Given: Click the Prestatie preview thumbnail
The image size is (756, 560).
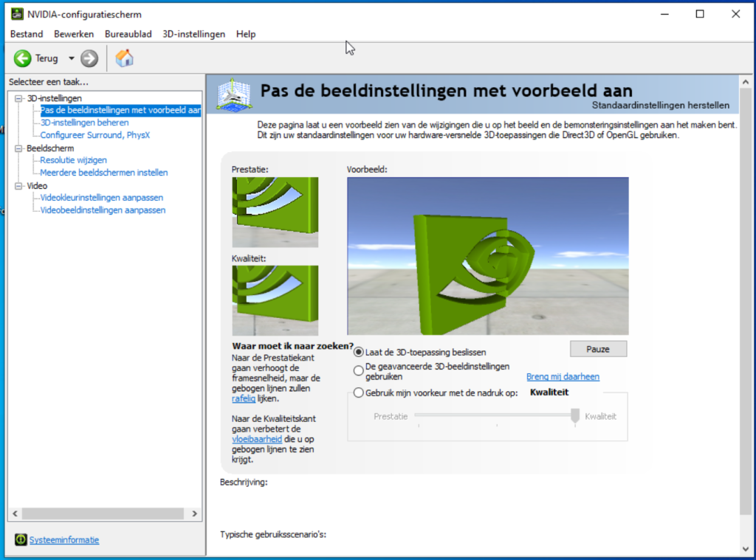Looking at the screenshot, I should pos(275,212).
